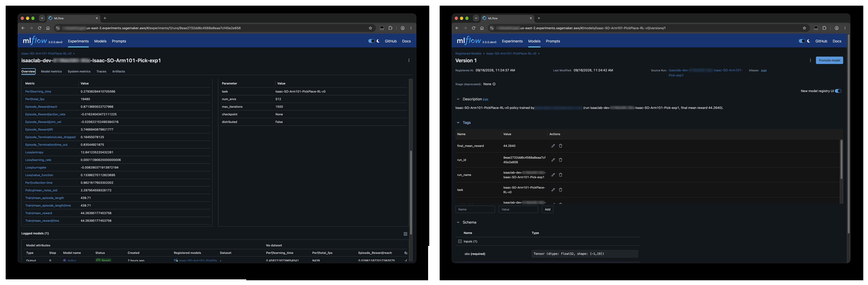This screenshot has height=285, width=868.
Task: Bookmark the page with the star in the left window
Action: (x=370, y=28)
